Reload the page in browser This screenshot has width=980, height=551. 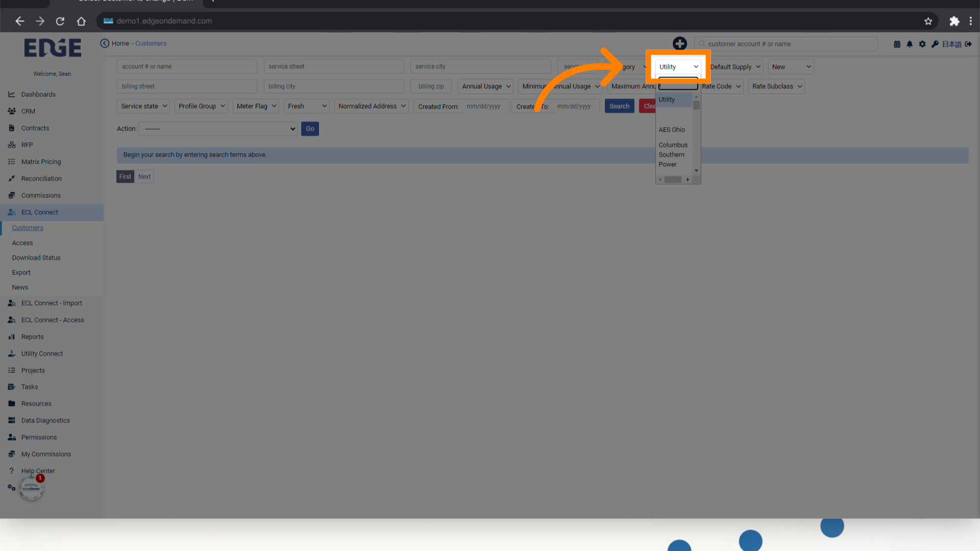[x=60, y=21]
